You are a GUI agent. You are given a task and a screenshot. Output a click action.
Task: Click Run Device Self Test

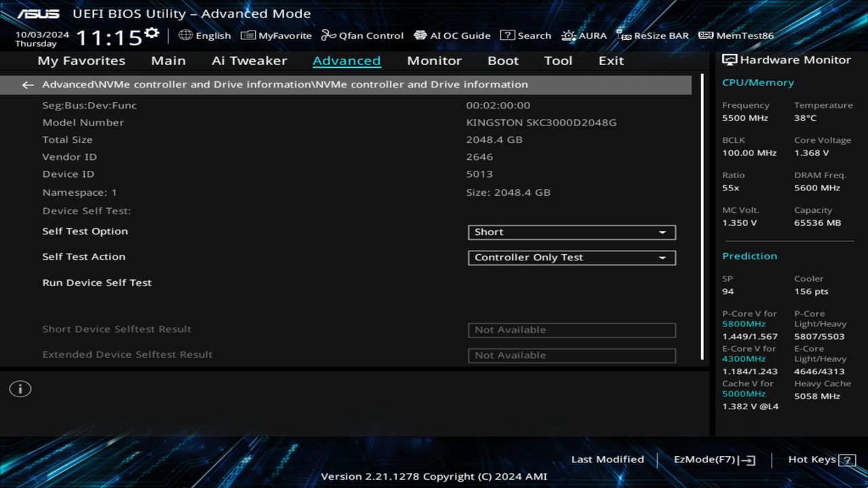[x=96, y=282]
